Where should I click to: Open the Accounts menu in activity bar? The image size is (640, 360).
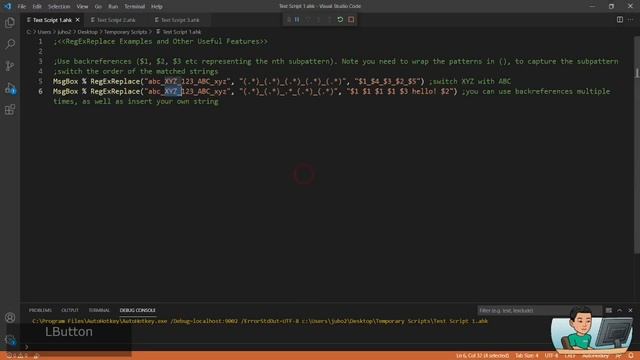10,317
